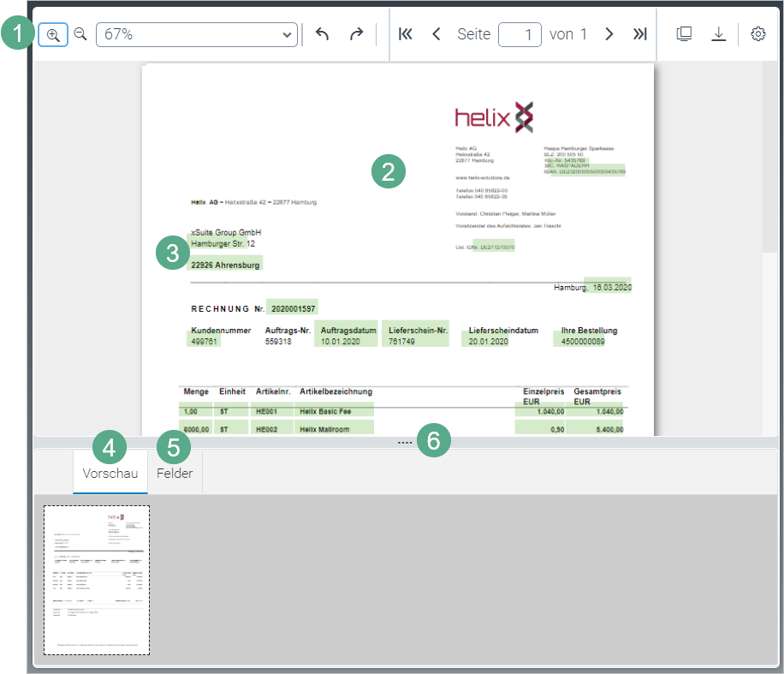Image resolution: width=784 pixels, height=674 pixels.
Task: Rotate the document counterclockwise
Action: (323, 34)
